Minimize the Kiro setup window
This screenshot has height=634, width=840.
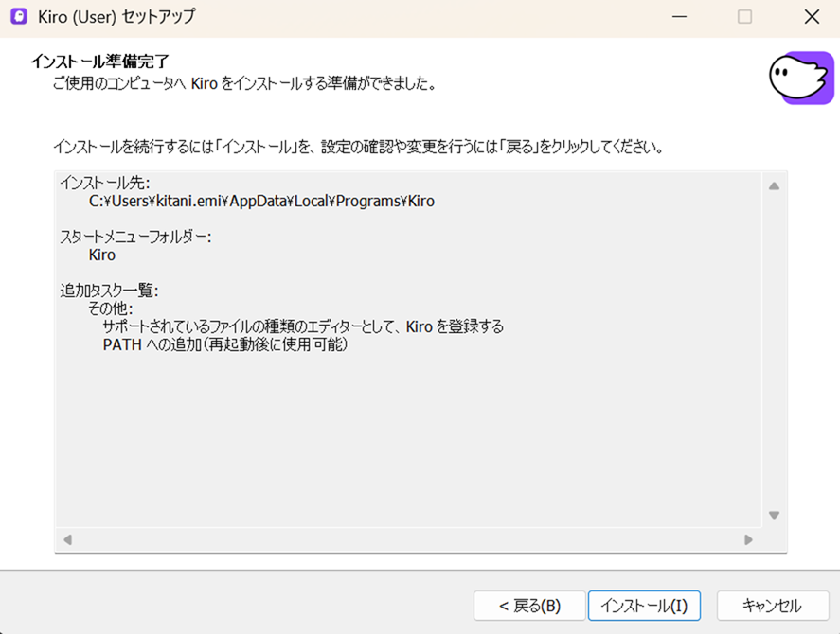[679, 17]
